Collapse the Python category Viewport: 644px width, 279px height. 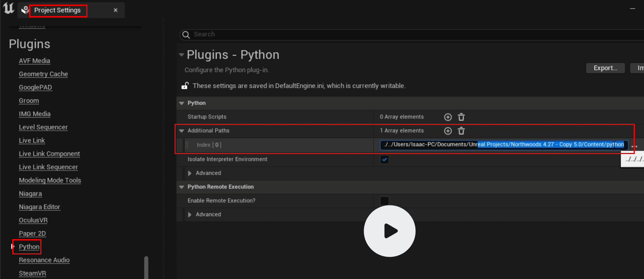tap(181, 103)
